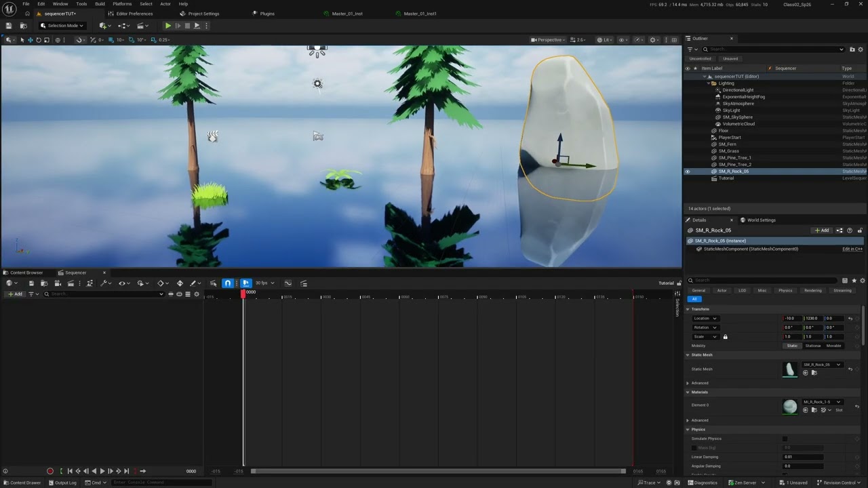The width and height of the screenshot is (868, 488).
Task: Open Location type dropdown in Transform
Action: [705, 319]
